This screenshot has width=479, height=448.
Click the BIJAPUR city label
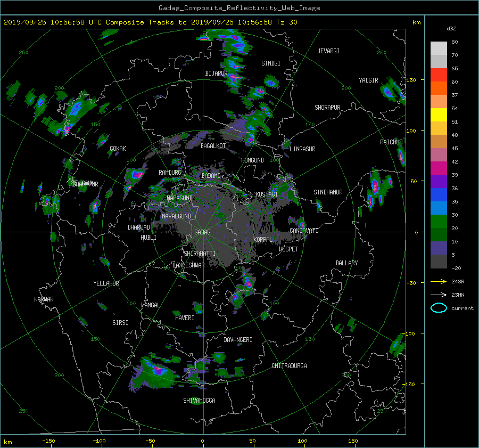216,74
